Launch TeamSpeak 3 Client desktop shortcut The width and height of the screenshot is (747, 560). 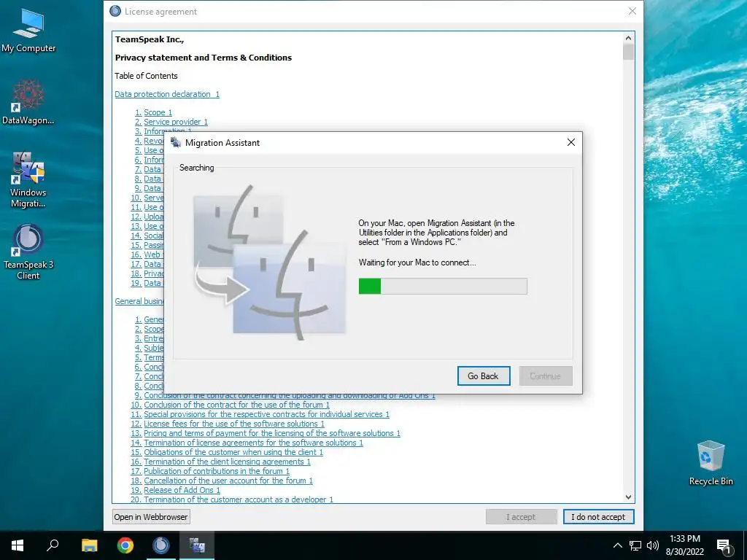click(x=28, y=252)
